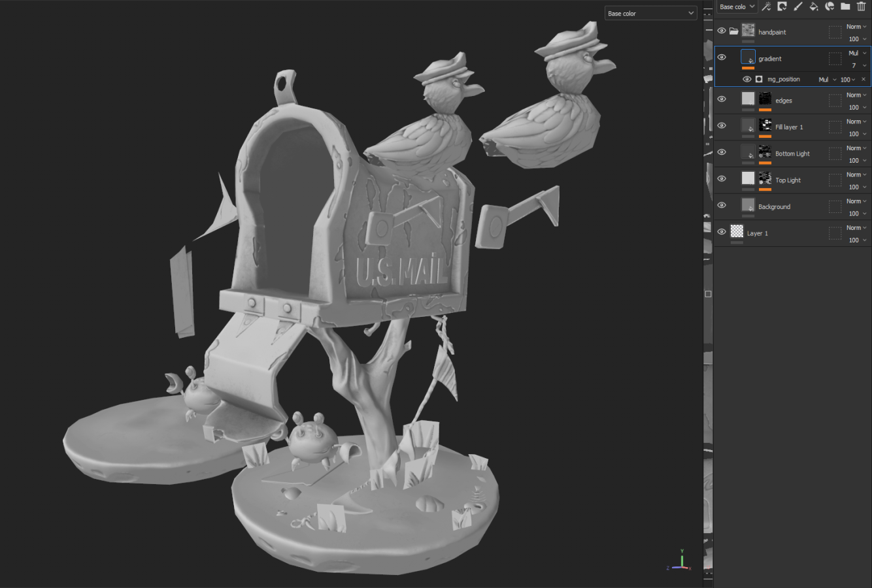The height and width of the screenshot is (588, 872).
Task: Click dotted mask slot of Bottom Light layer
Action: [835, 154]
